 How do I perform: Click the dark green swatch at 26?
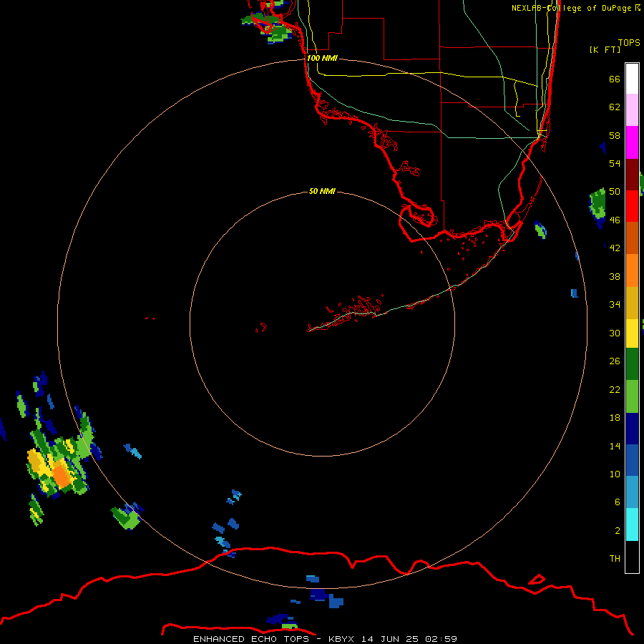(632, 364)
